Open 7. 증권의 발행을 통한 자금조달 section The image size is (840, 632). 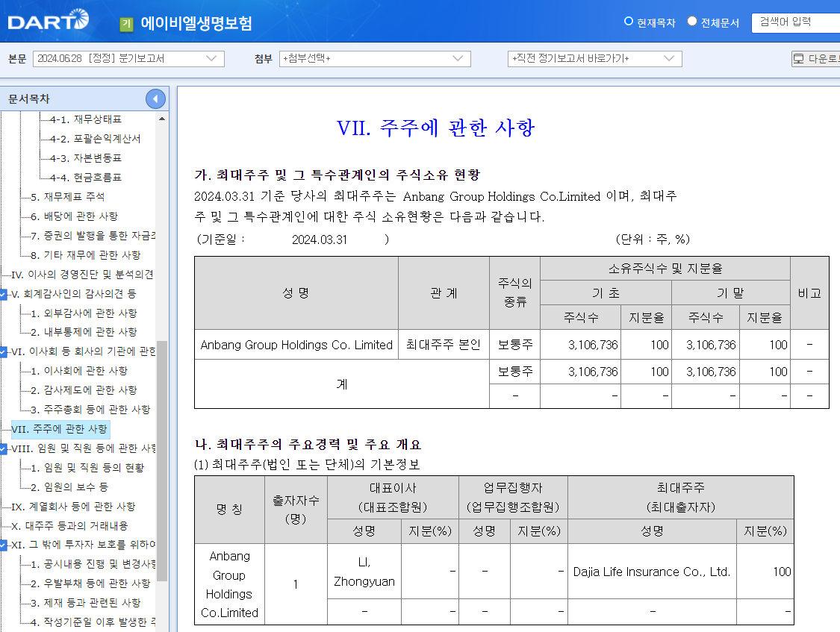click(93, 236)
